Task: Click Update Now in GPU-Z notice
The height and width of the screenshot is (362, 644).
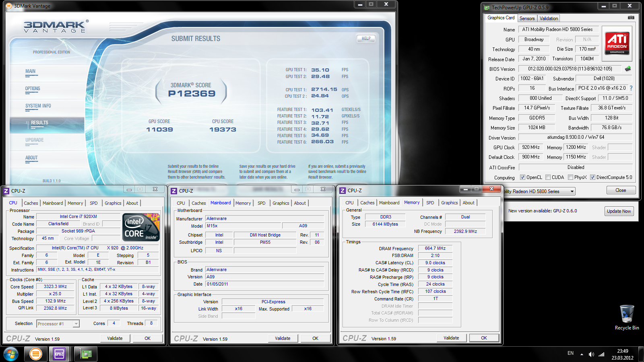Action: click(619, 211)
